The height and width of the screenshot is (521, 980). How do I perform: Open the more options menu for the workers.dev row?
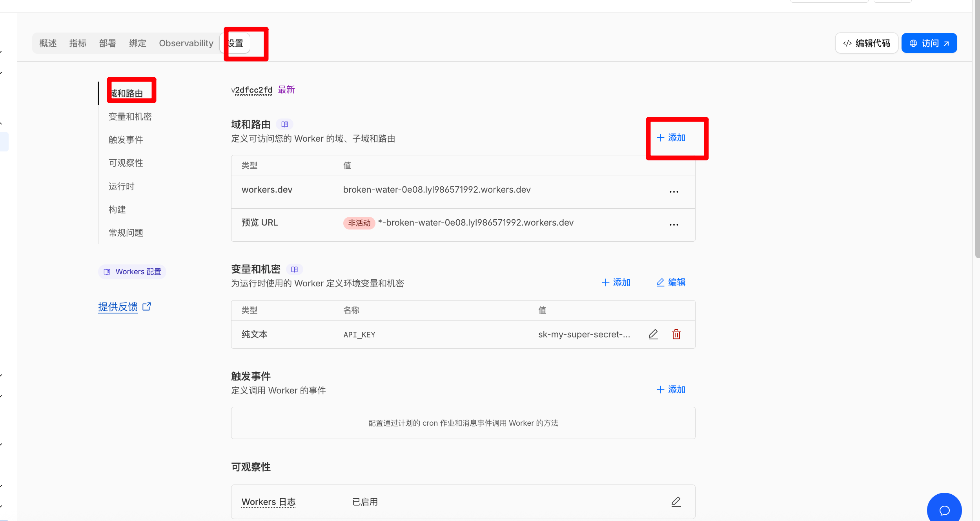pyautogui.click(x=674, y=192)
